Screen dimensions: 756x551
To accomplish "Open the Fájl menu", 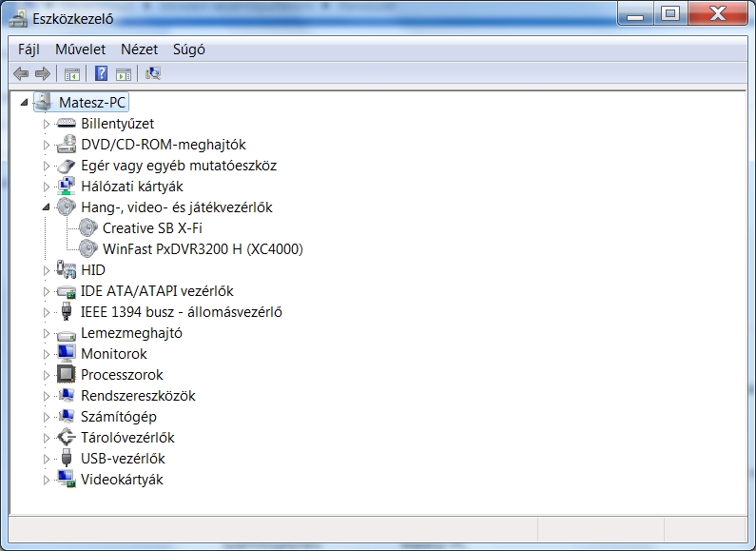I will (x=29, y=49).
